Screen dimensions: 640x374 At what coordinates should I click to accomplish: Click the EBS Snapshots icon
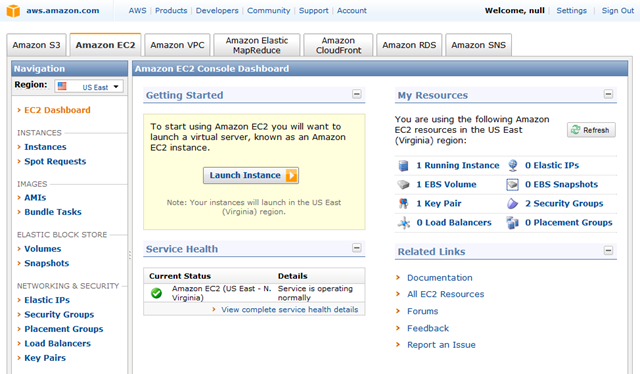[x=512, y=185]
